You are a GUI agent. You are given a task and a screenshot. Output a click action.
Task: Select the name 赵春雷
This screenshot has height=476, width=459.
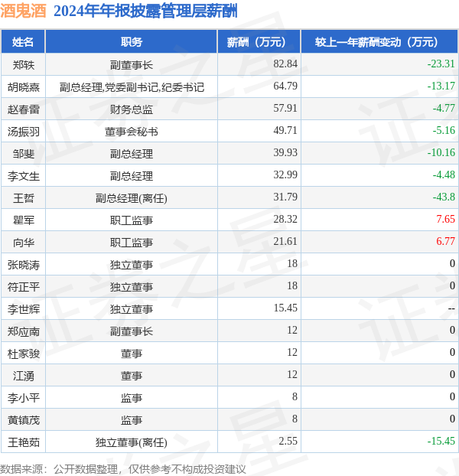[24, 109]
